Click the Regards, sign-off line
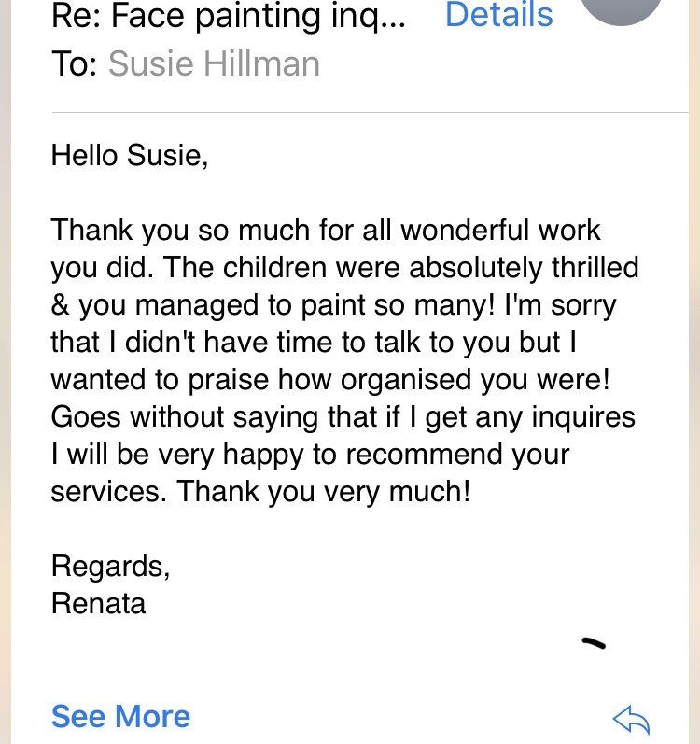Screen dimensions: 700x744 tap(110, 567)
